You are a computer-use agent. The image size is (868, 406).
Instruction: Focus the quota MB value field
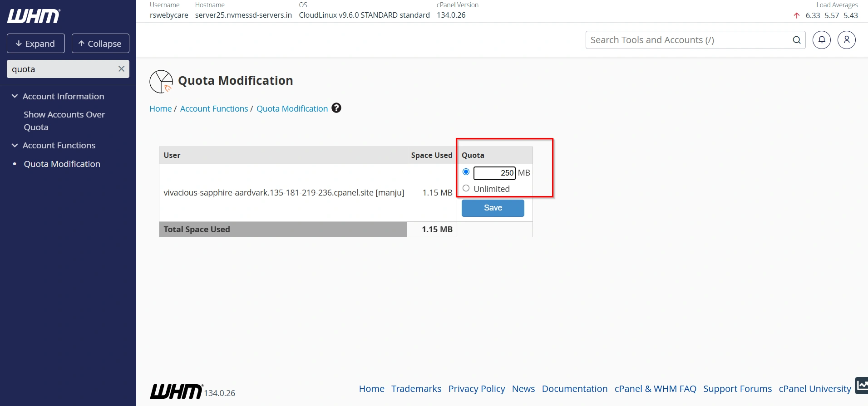tap(494, 173)
